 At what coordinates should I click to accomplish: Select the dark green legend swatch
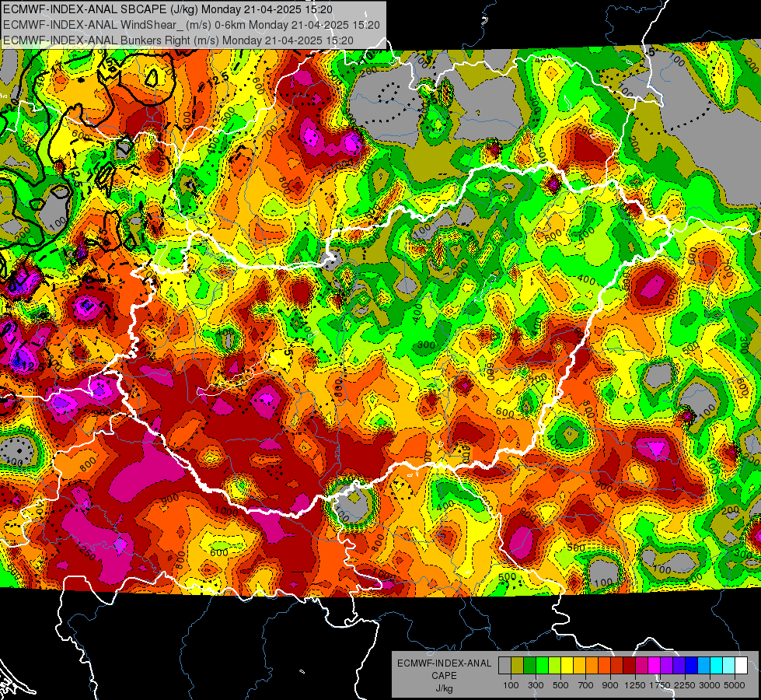(x=529, y=666)
